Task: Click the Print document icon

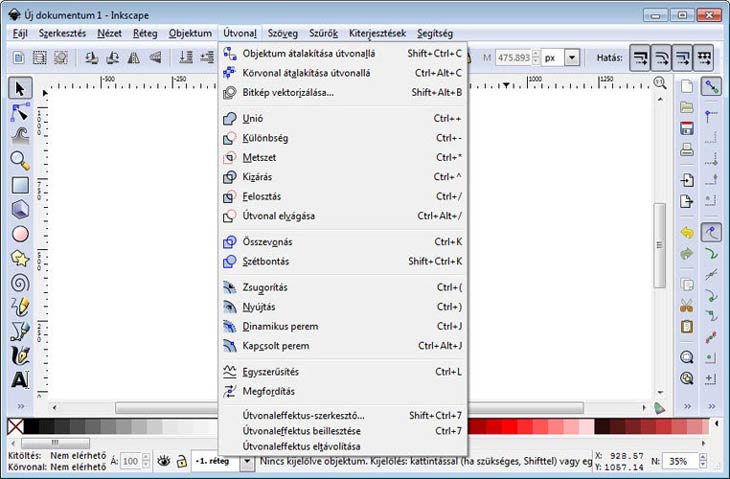Action: [687, 150]
